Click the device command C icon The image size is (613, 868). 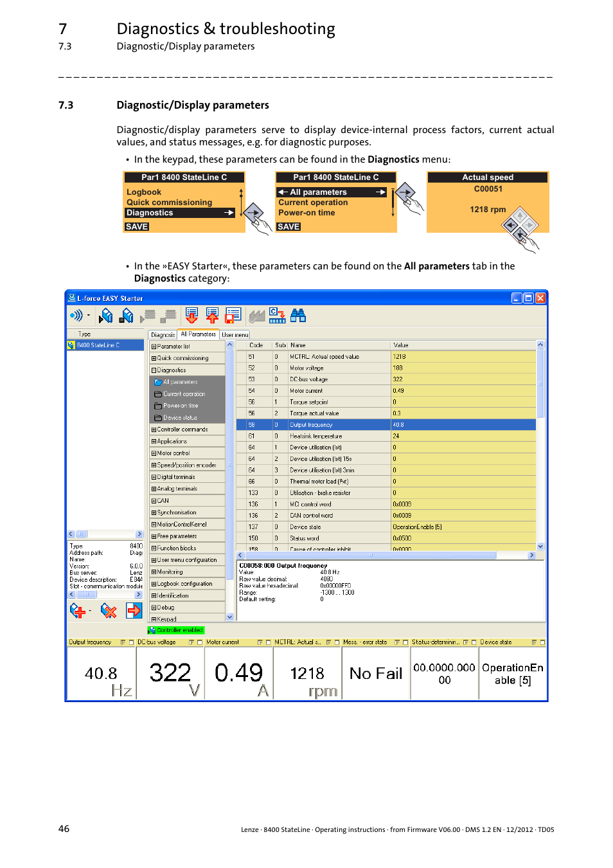pos(277,315)
